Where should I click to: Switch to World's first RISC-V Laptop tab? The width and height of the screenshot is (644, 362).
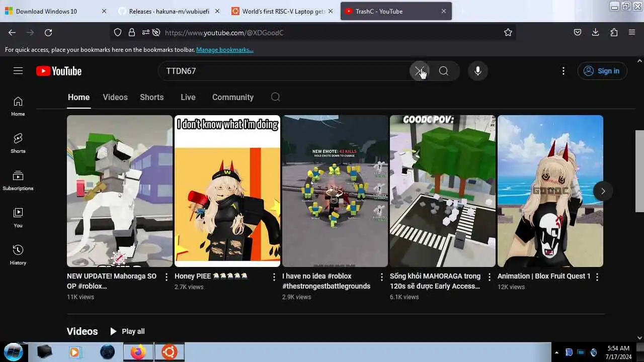[283, 11]
